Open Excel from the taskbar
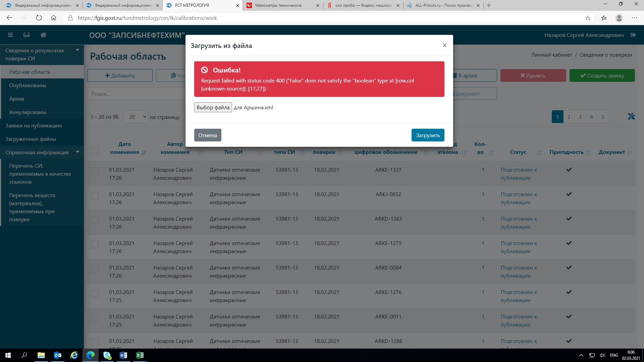644x362 pixels. tap(140, 355)
